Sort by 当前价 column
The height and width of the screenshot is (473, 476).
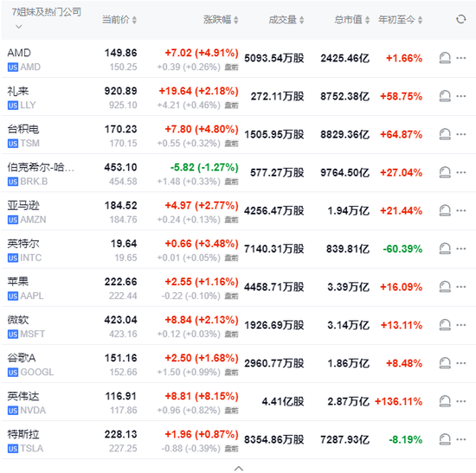coord(119,20)
